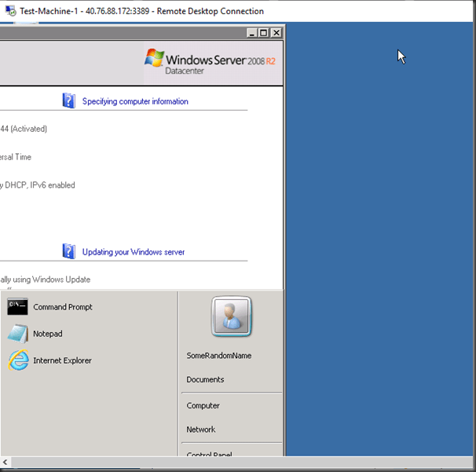Open the Updating your Windows server link
Image resolution: width=476 pixels, height=472 pixels.
coord(134,252)
